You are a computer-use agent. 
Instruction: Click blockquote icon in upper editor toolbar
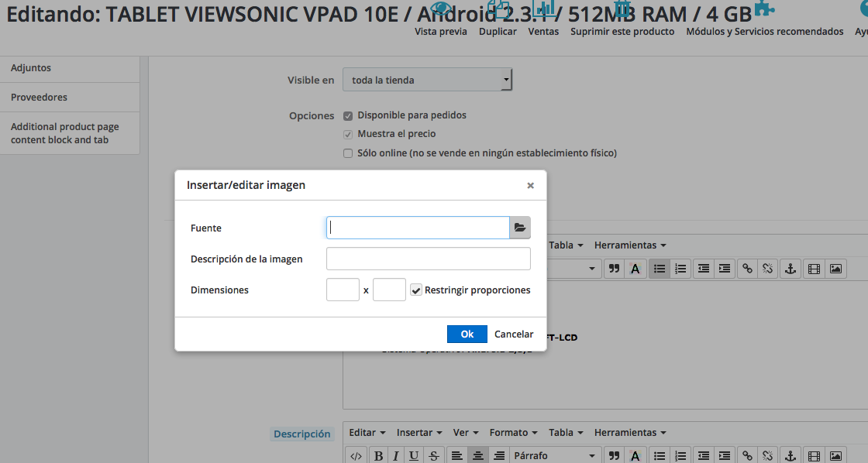[614, 269]
